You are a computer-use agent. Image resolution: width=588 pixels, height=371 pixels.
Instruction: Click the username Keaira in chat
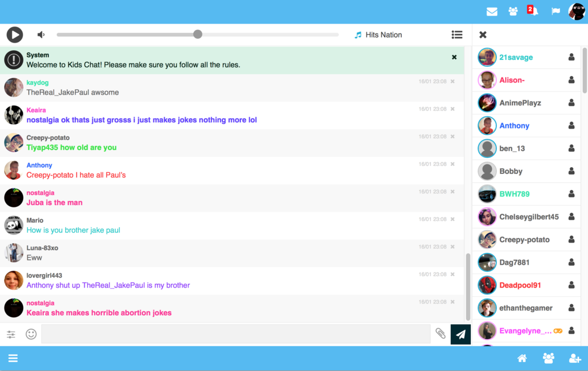click(x=36, y=110)
